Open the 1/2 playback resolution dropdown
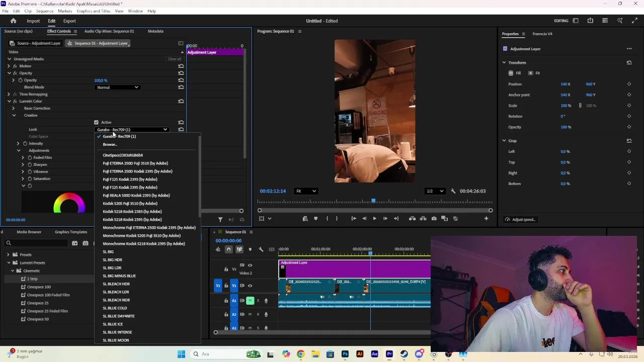 coord(435,191)
